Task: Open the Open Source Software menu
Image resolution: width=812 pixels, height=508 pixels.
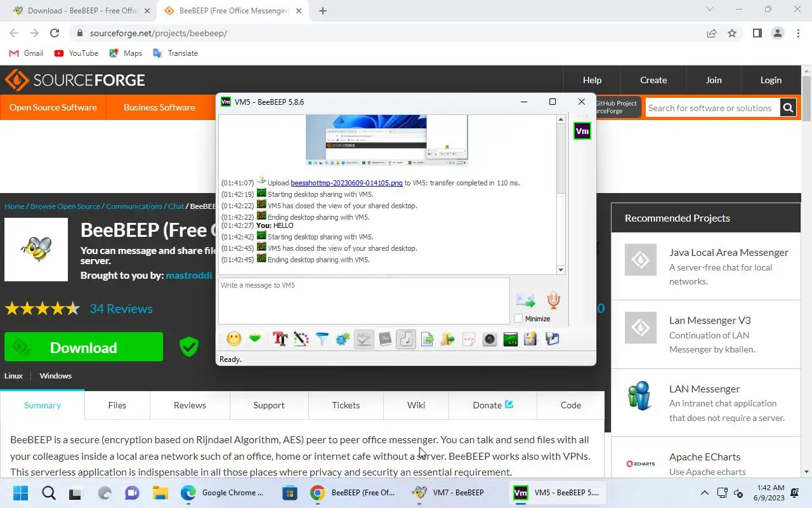Action: (x=53, y=107)
